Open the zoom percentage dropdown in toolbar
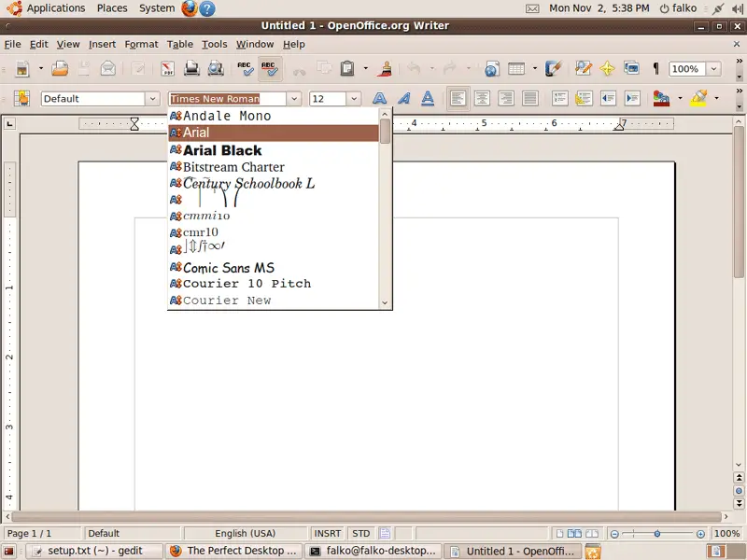This screenshot has width=747, height=560. coord(713,69)
